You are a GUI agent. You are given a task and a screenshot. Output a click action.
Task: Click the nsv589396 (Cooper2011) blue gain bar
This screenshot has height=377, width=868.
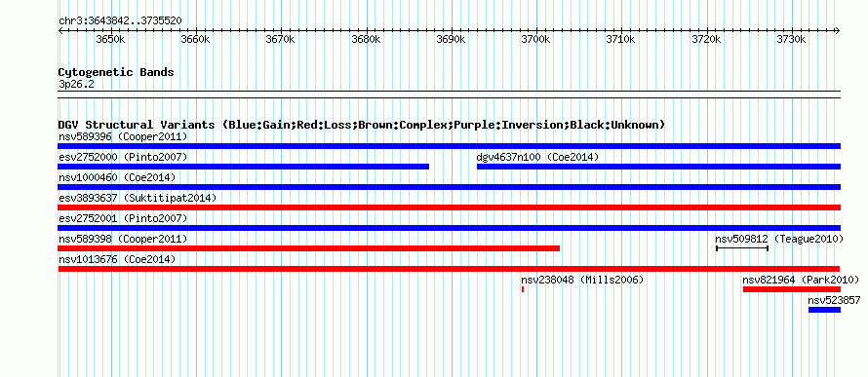[449, 146]
